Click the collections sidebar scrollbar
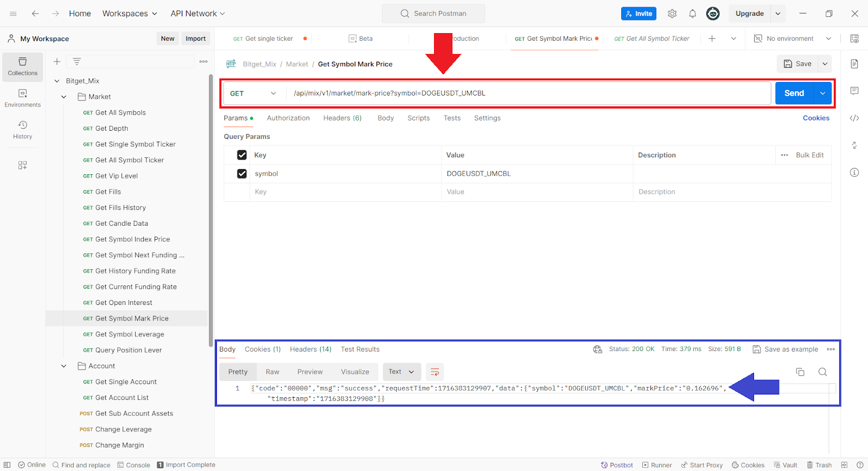Viewport: 868px width, 471px height. pos(210,210)
